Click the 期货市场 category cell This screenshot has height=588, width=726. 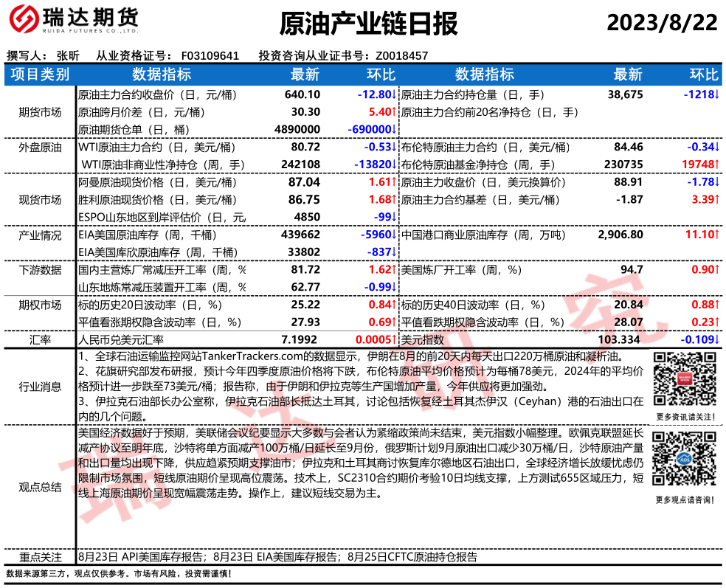pos(40,112)
